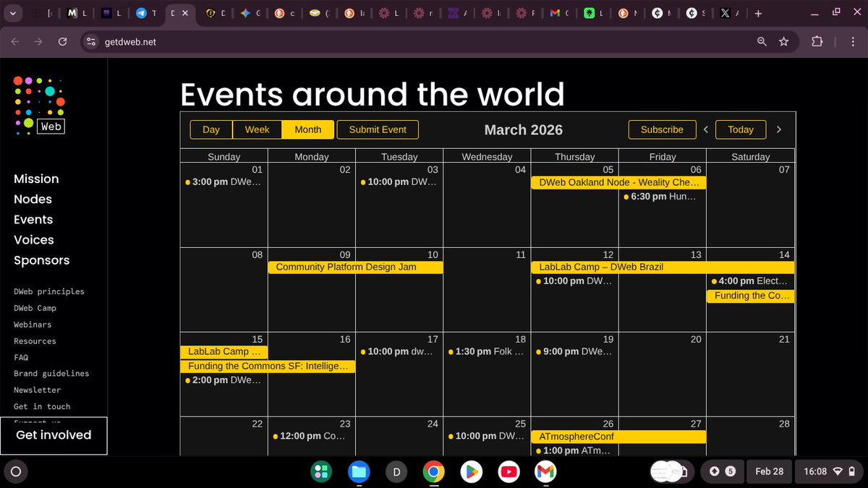Screen dimensions: 868x488
Task: Open the Feb 28 calendar date in shelf
Action: 770,471
